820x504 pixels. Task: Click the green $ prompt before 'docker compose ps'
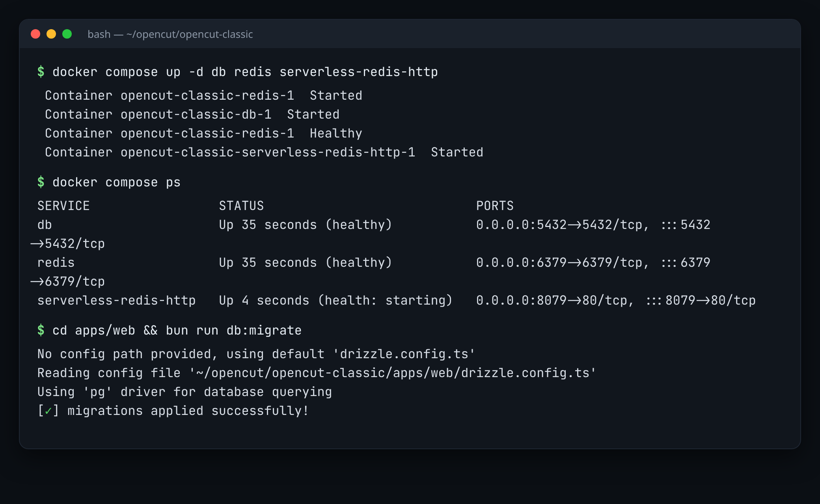coord(41,182)
